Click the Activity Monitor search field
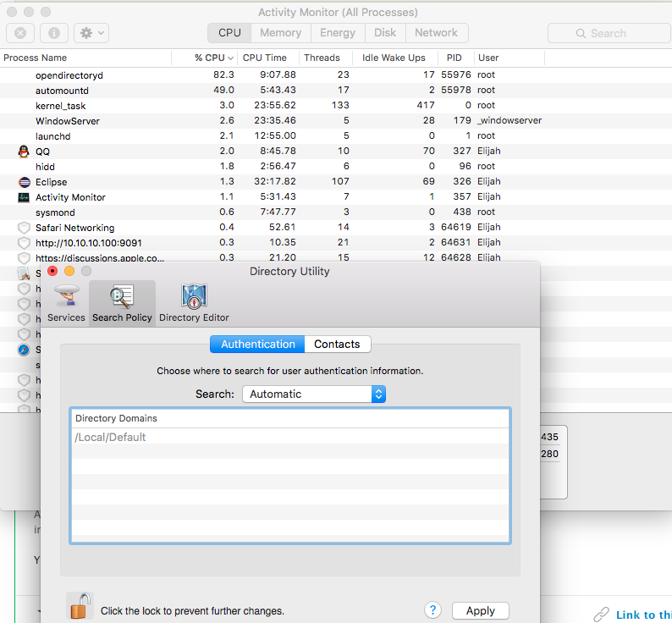The image size is (672, 623). [609, 33]
